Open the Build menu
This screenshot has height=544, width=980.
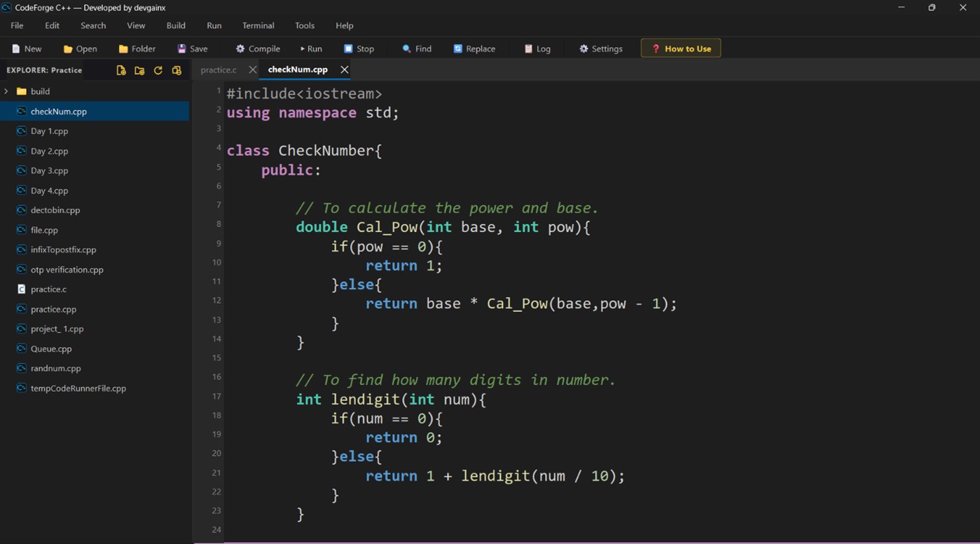coord(176,25)
